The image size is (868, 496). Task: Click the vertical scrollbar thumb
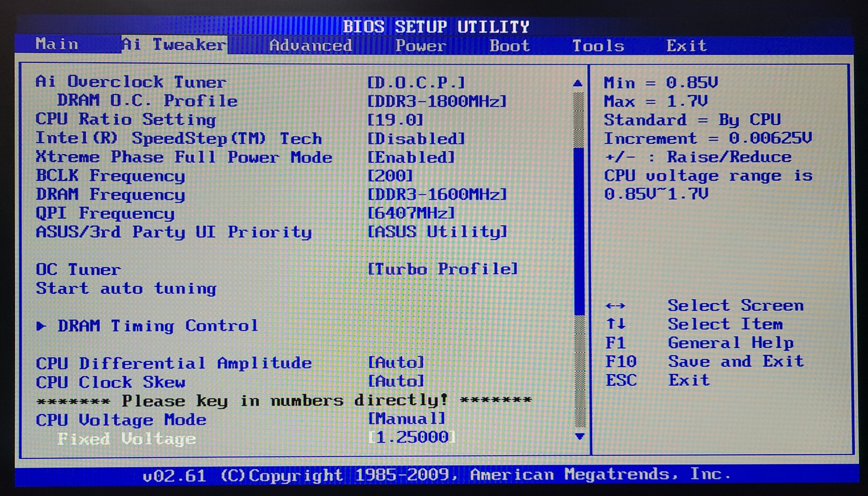pos(579,231)
